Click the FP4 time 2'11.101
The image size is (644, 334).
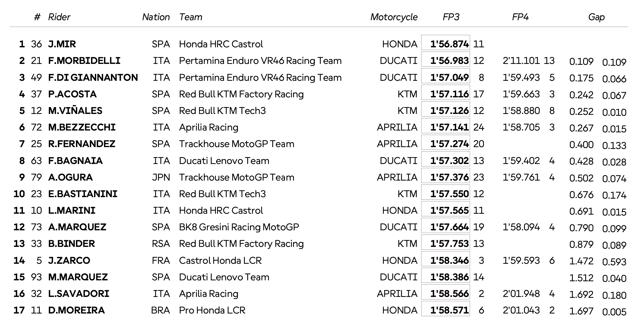[521, 61]
